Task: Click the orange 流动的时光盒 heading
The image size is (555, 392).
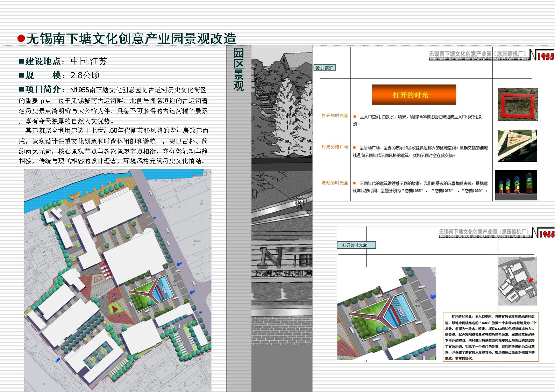Action: pyautogui.click(x=335, y=183)
